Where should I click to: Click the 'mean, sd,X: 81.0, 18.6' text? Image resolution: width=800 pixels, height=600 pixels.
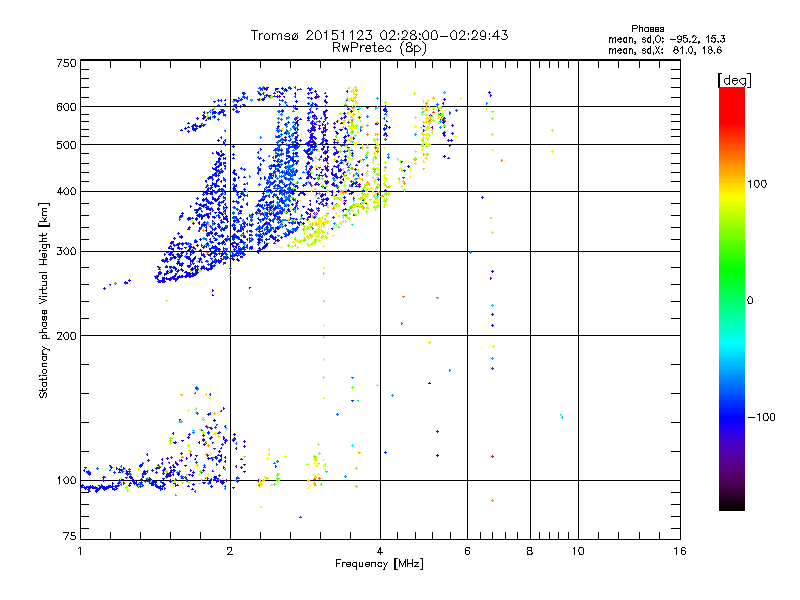[665, 51]
